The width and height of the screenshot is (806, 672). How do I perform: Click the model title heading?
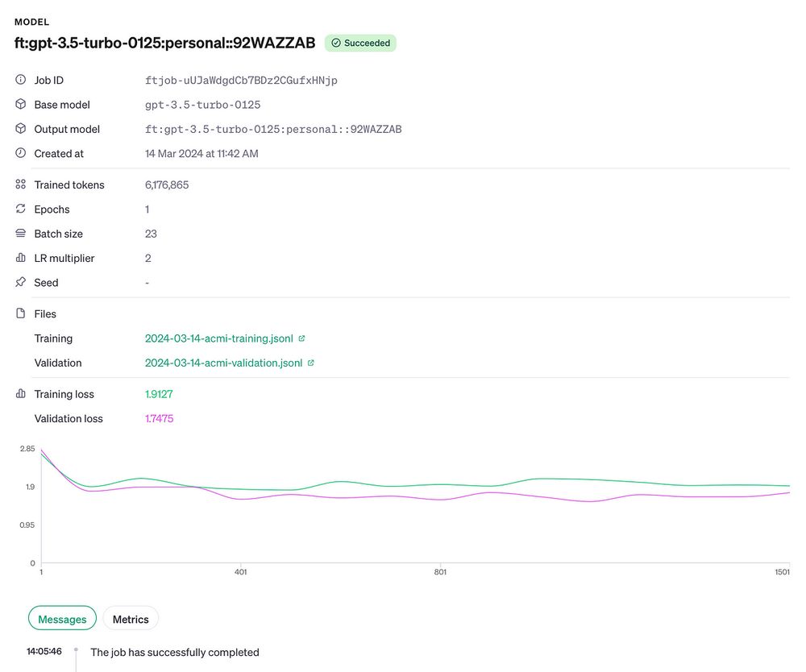click(x=165, y=43)
